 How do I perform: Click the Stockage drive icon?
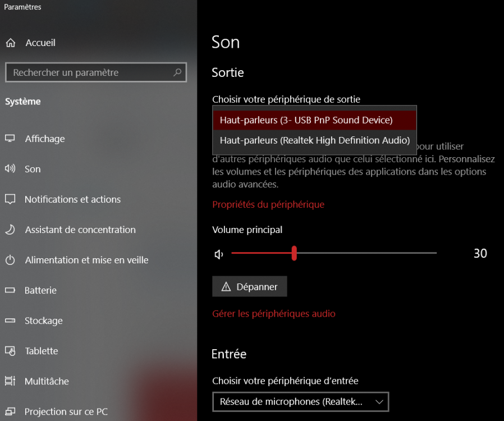click(x=10, y=321)
